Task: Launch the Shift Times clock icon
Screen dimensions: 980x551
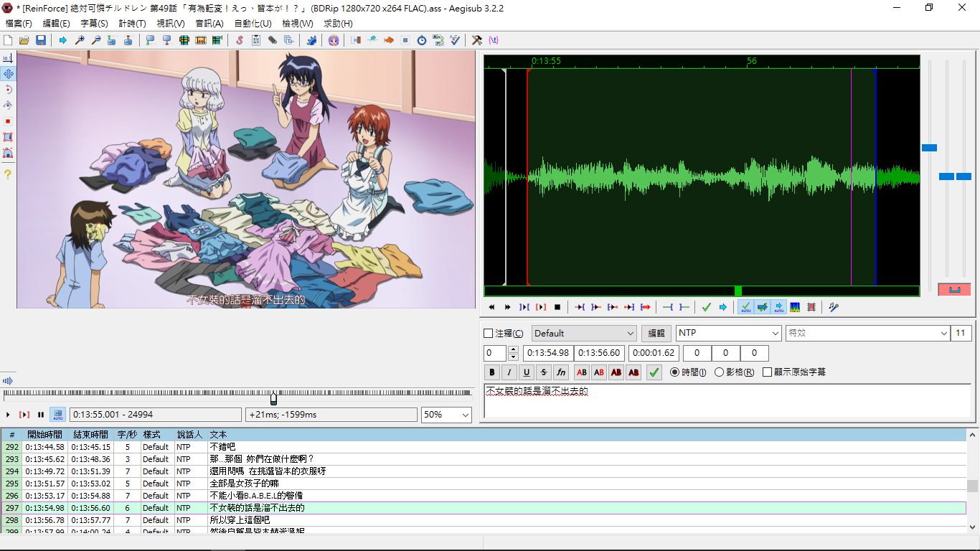Action: pyautogui.click(x=422, y=40)
